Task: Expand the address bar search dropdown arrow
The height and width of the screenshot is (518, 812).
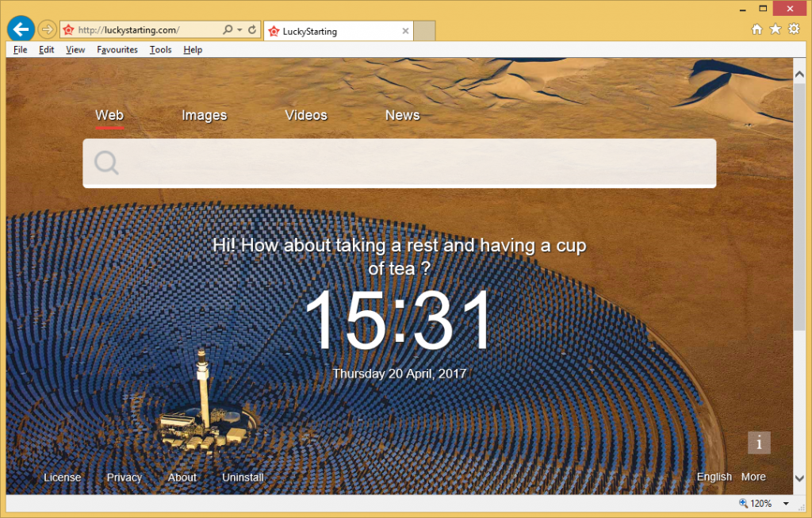Action: [239, 30]
